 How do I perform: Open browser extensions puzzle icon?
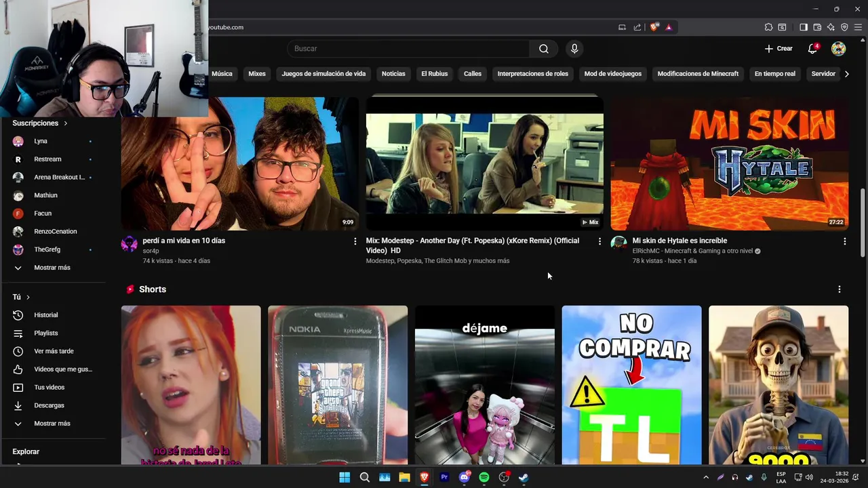[768, 27]
